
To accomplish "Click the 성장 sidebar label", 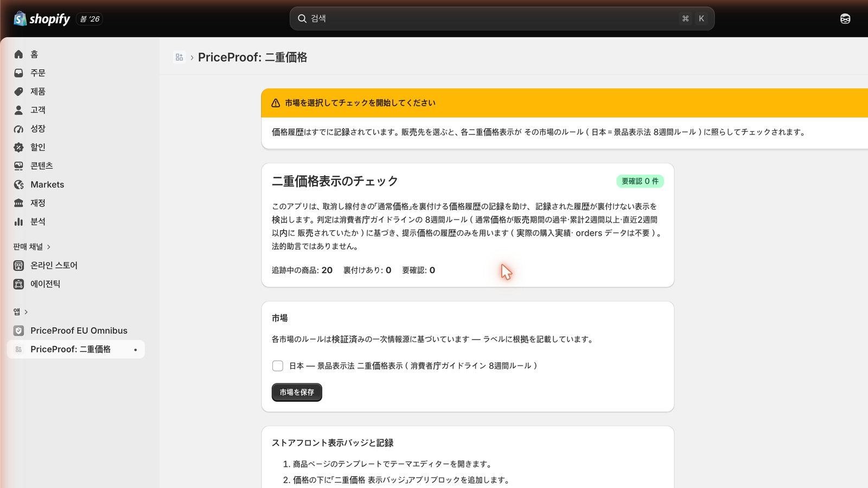I will (x=38, y=129).
